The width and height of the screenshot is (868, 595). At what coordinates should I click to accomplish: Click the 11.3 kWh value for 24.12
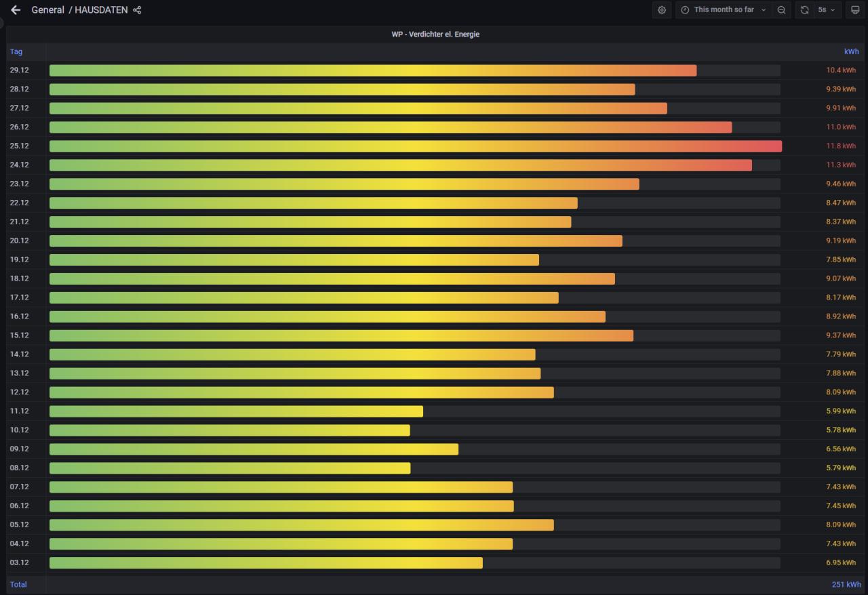point(840,165)
